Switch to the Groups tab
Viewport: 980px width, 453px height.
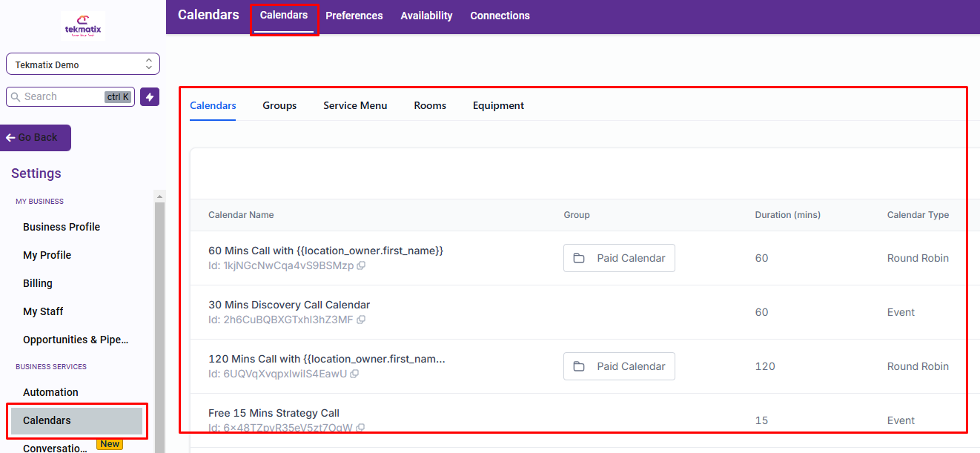(x=279, y=105)
